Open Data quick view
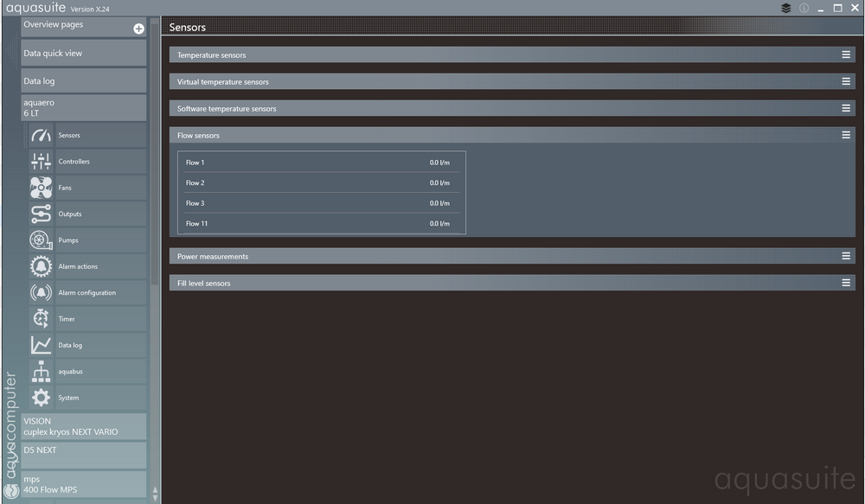Viewport: 865px width, 504px height. (x=83, y=54)
